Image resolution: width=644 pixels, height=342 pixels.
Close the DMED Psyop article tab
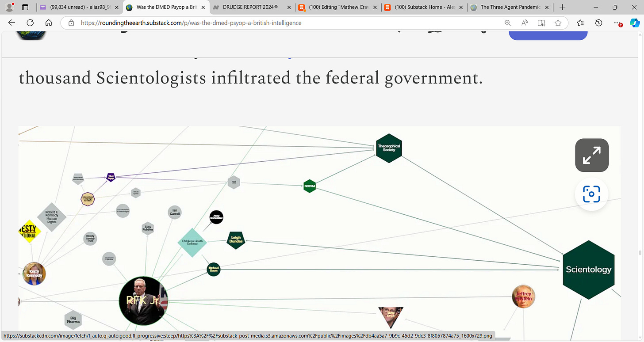click(x=202, y=8)
